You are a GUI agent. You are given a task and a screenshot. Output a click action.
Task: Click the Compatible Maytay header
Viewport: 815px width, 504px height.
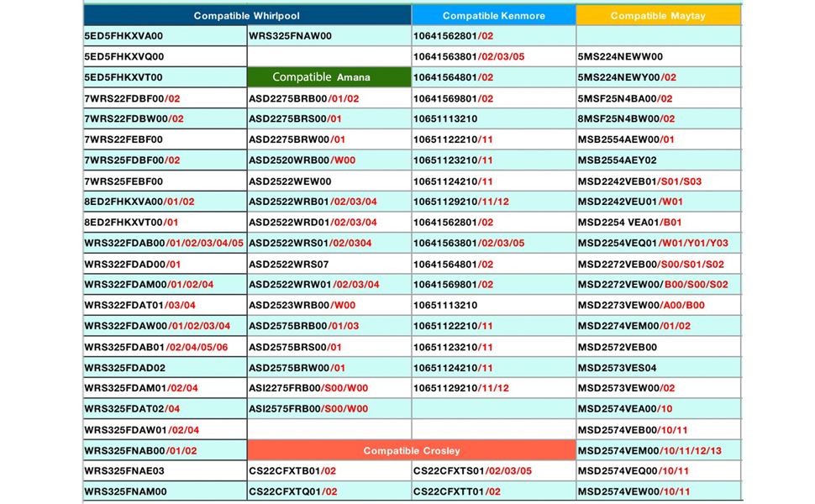(x=658, y=16)
